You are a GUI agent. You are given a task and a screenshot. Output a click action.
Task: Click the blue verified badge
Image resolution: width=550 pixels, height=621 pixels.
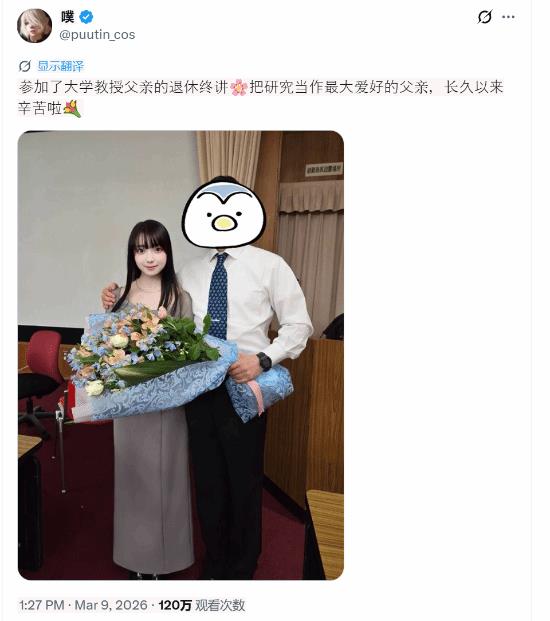[x=86, y=17]
